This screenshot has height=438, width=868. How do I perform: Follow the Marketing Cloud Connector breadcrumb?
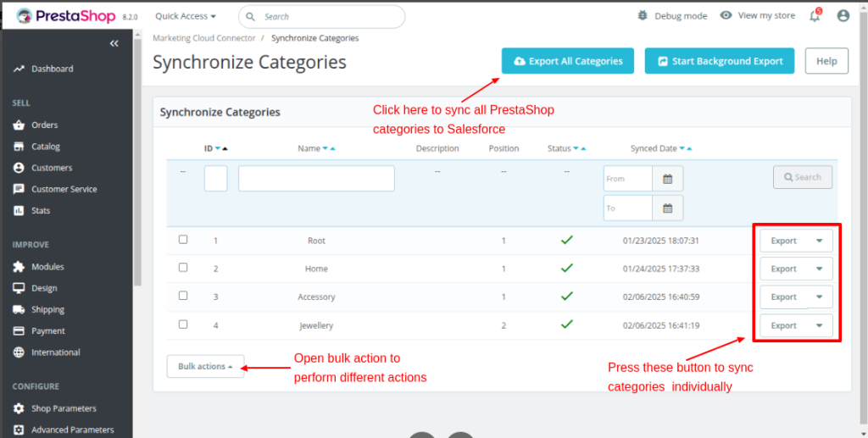point(203,38)
